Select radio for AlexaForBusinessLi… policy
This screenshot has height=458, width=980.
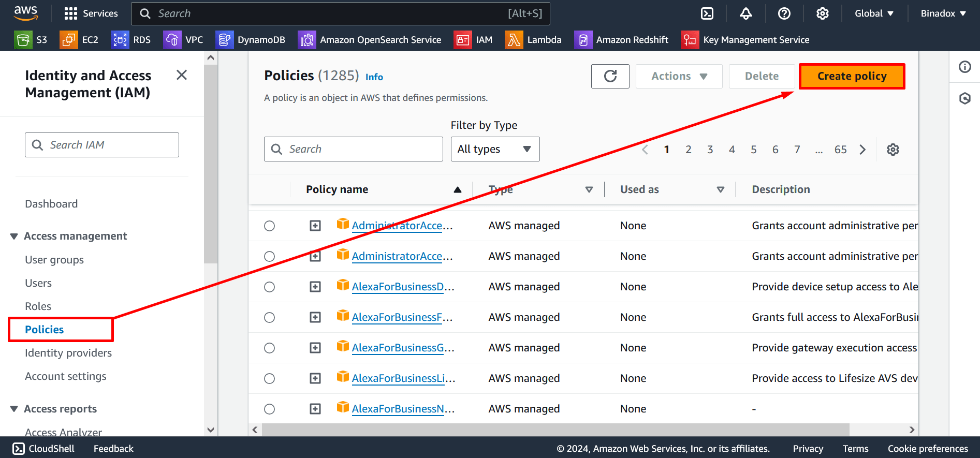pyautogui.click(x=269, y=378)
